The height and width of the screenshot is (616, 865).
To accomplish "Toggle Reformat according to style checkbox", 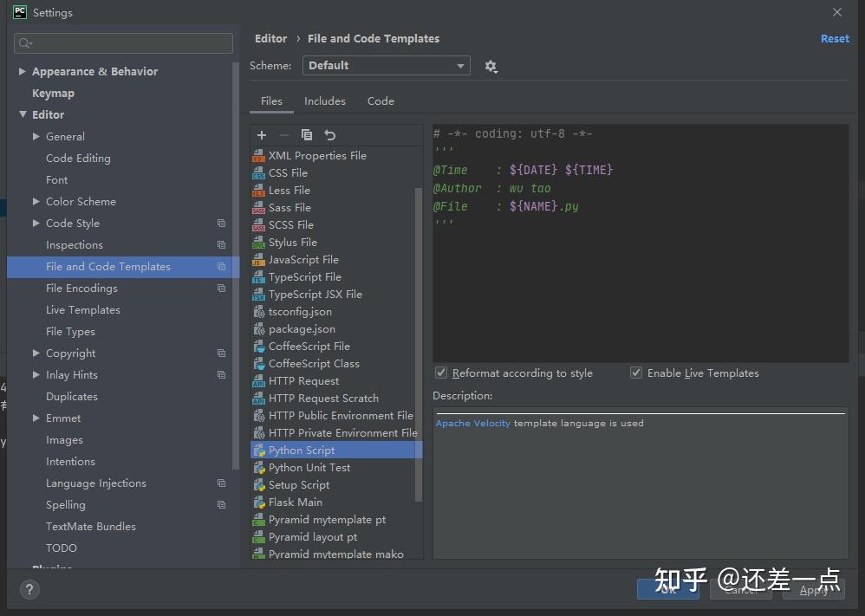I will (441, 373).
